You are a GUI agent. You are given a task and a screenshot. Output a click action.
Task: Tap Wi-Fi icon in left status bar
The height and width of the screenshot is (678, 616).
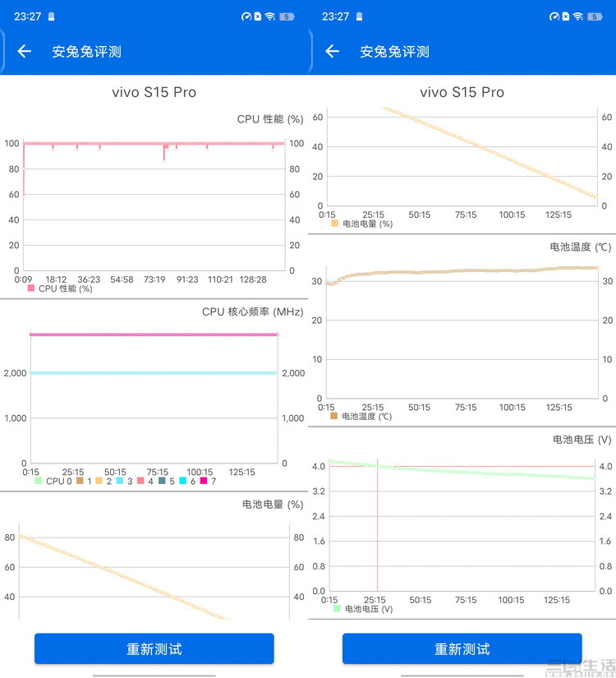point(270,16)
